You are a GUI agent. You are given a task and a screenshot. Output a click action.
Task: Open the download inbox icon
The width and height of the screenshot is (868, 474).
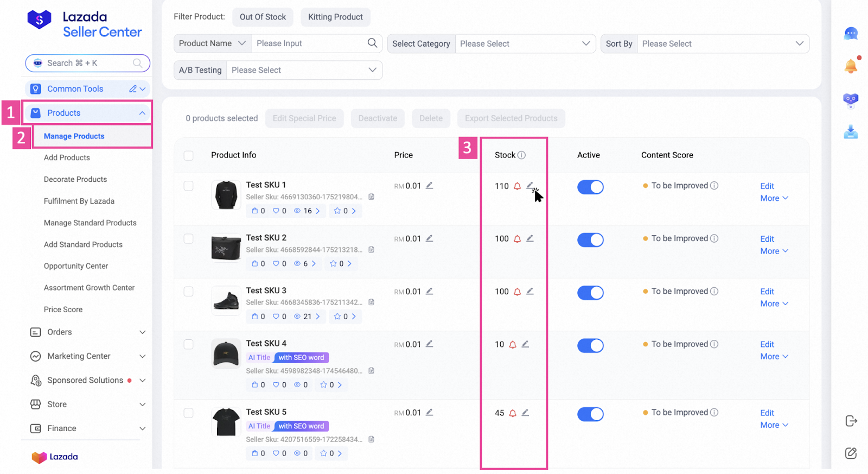pos(851,132)
